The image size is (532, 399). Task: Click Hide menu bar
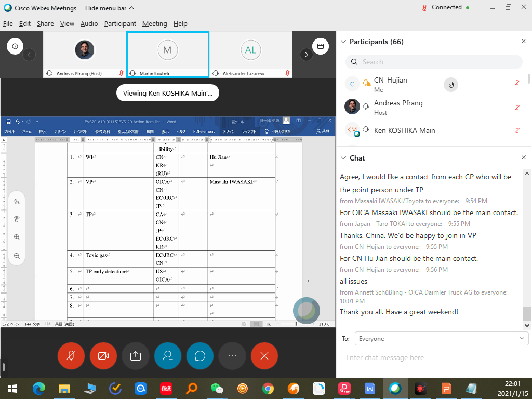tap(110, 8)
